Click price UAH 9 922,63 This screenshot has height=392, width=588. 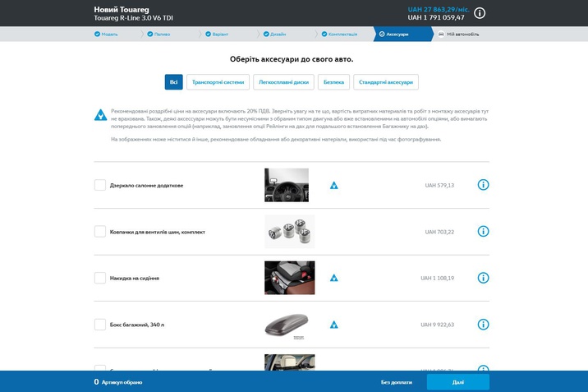(x=437, y=325)
